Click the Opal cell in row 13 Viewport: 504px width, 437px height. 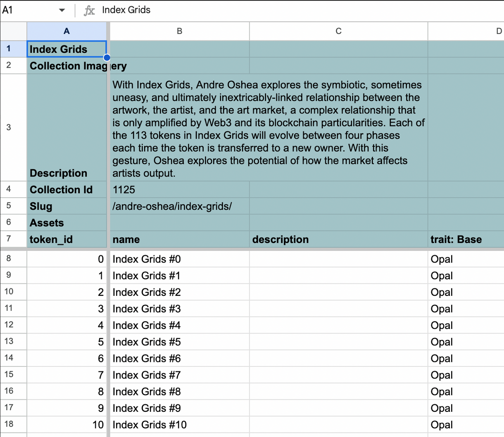tap(466, 342)
